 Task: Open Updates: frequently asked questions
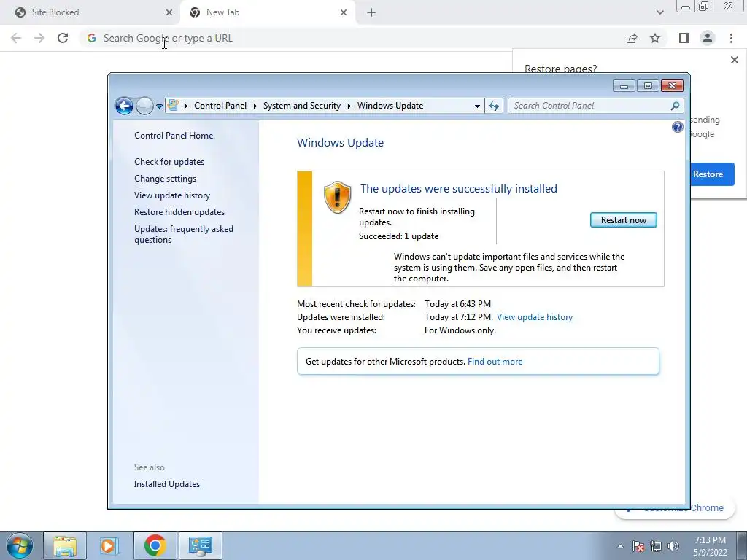(184, 234)
